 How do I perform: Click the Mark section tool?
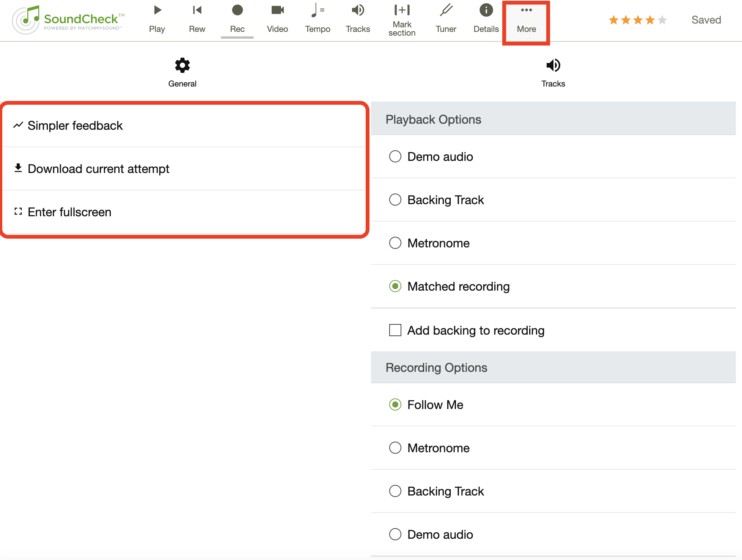point(402,20)
